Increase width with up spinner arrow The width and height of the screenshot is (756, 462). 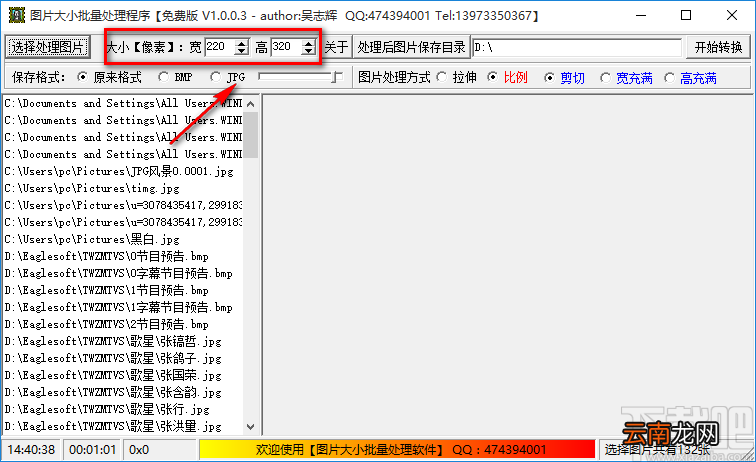click(x=242, y=43)
